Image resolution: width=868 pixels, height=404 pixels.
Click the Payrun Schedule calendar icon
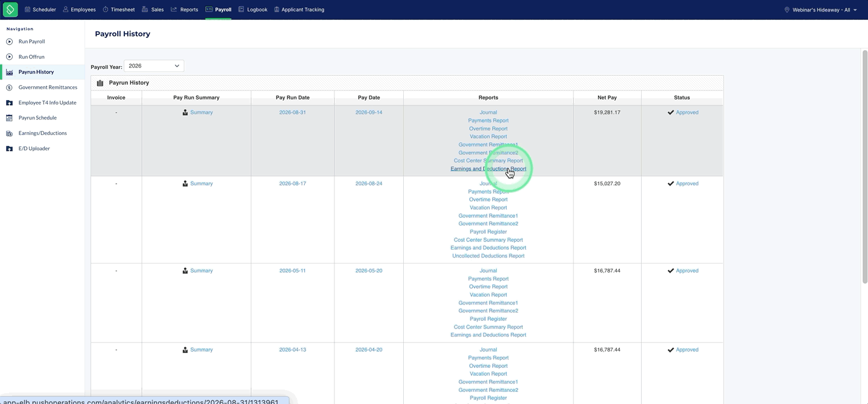[x=9, y=118]
